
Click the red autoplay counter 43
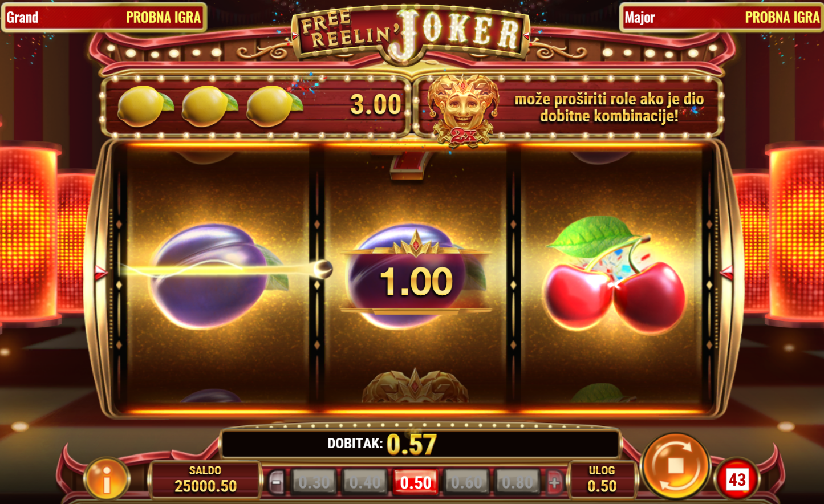(737, 479)
